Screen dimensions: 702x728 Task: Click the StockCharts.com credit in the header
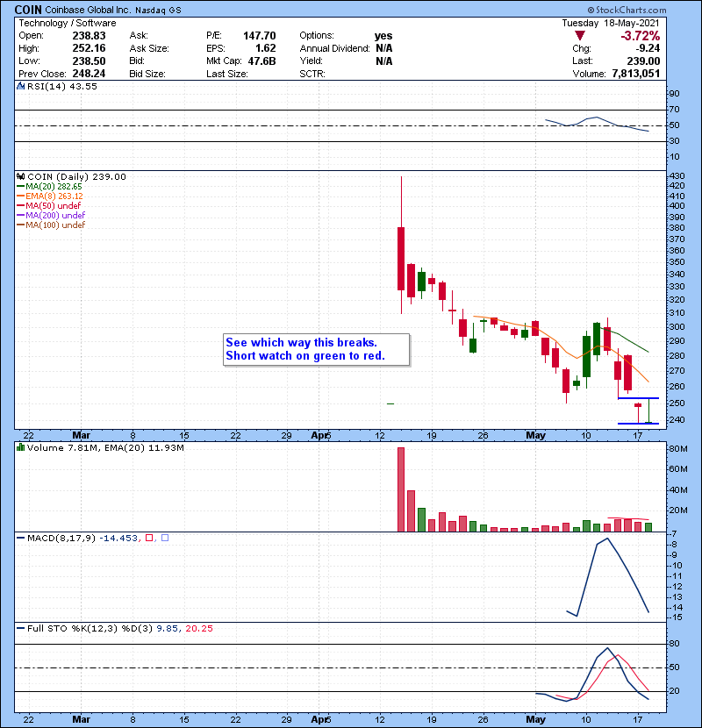click(627, 11)
